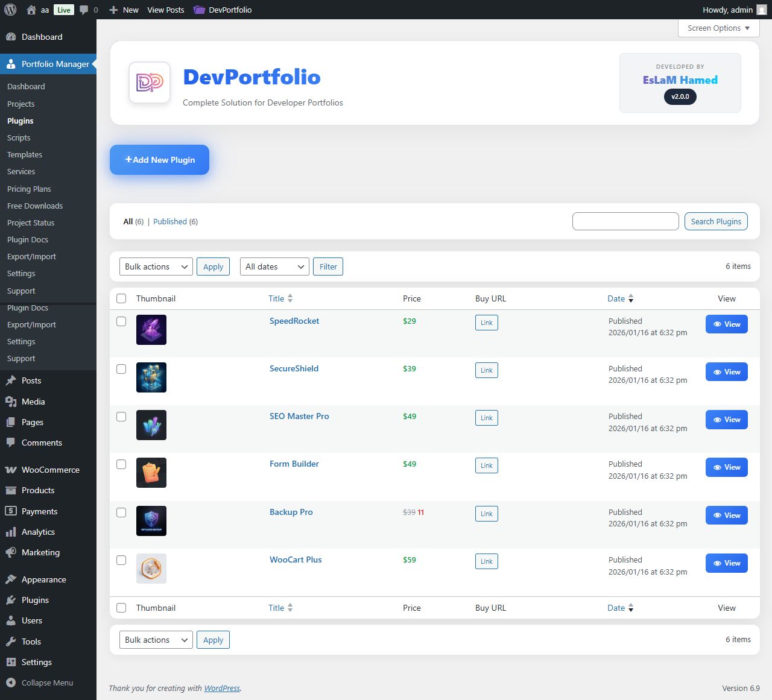Click the SEO Master Pro thumbnail

pos(151,425)
